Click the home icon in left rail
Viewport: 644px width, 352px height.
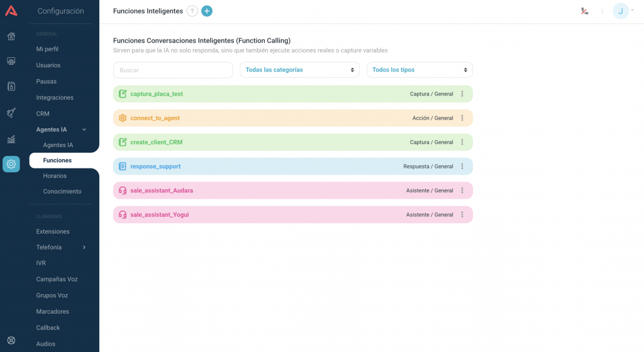tap(11, 36)
